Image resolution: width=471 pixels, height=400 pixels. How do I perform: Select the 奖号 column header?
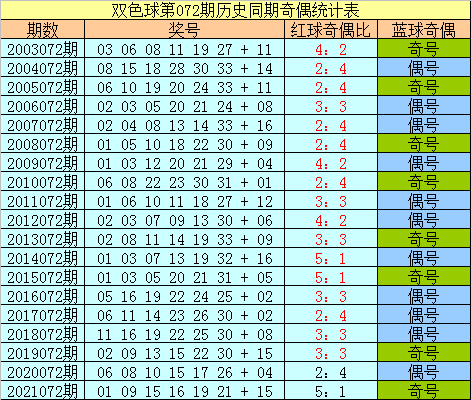(184, 30)
